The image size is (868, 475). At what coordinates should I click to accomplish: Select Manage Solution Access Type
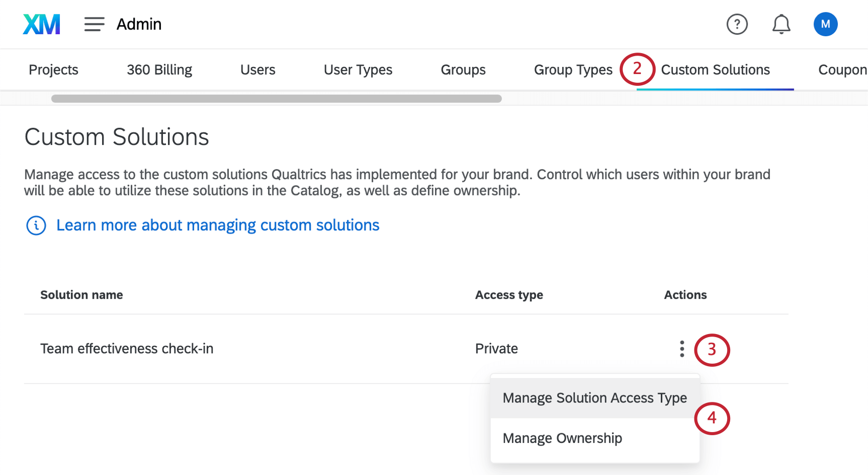coord(594,398)
